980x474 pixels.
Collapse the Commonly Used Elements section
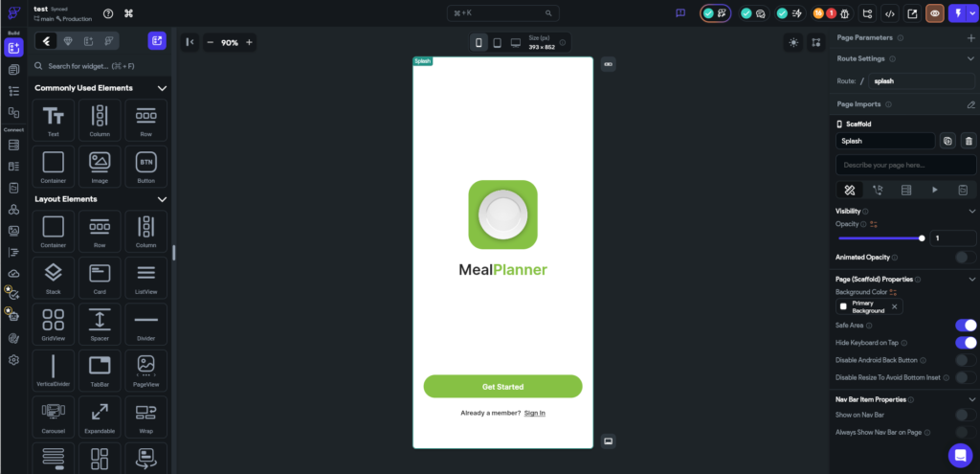(162, 88)
